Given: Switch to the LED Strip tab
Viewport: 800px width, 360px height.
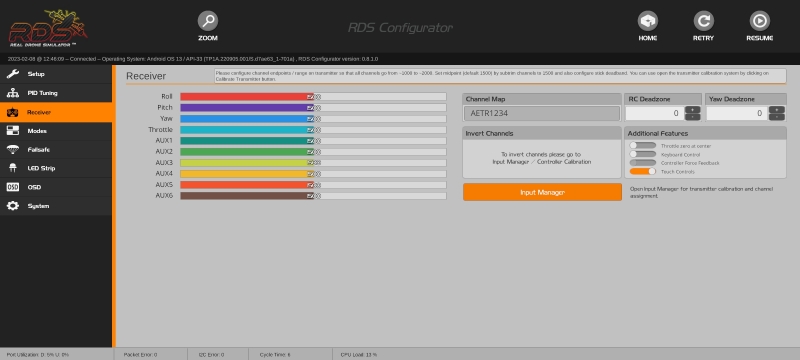Looking at the screenshot, I should click(x=56, y=168).
